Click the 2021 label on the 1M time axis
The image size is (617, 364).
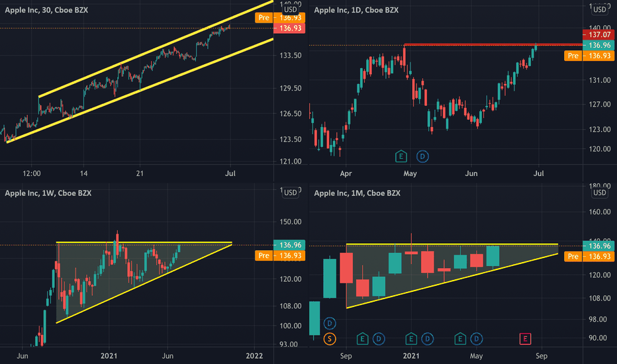(411, 356)
